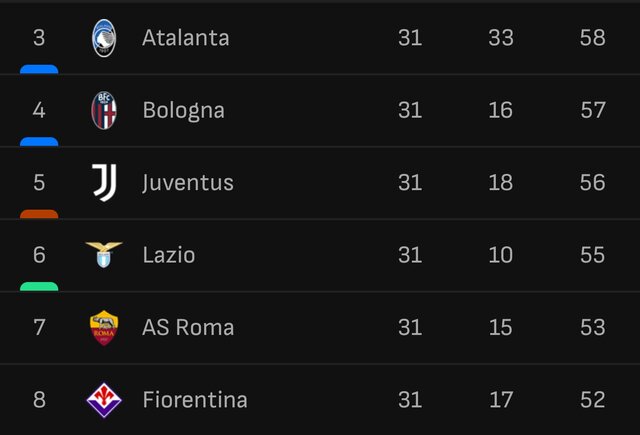640x435 pixels.
Task: Click the Fiorentina purple diamond crest
Action: [x=104, y=400]
